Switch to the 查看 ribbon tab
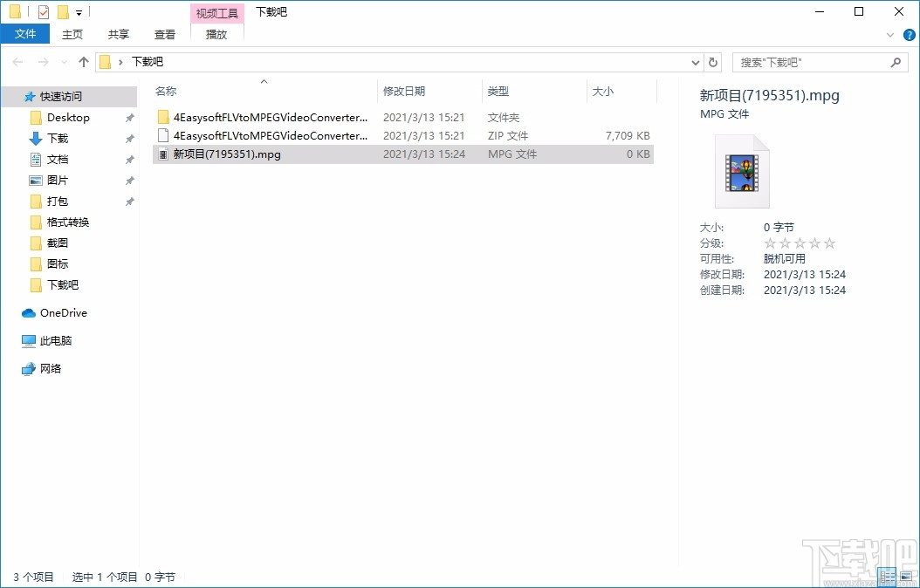 click(x=165, y=34)
